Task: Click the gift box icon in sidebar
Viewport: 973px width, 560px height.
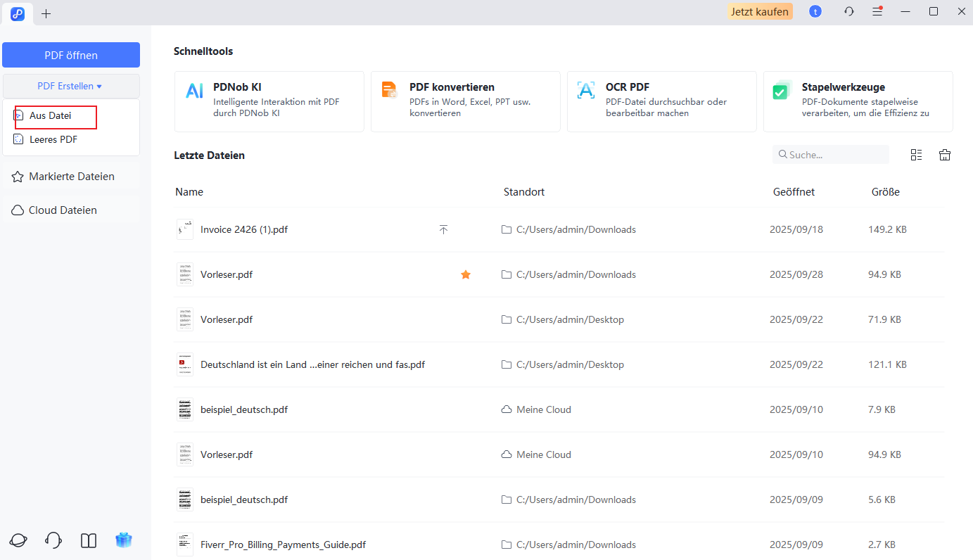Action: (x=124, y=540)
